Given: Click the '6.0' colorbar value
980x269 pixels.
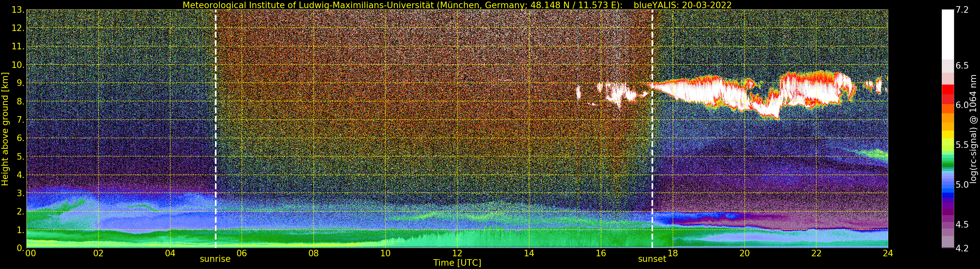Looking at the screenshot, I should click(962, 105).
